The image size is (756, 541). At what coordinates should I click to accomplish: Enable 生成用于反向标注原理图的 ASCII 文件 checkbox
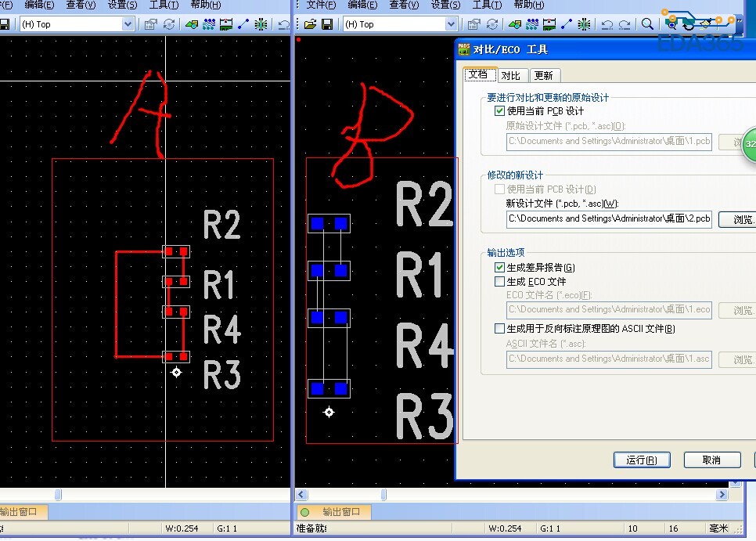coord(499,328)
